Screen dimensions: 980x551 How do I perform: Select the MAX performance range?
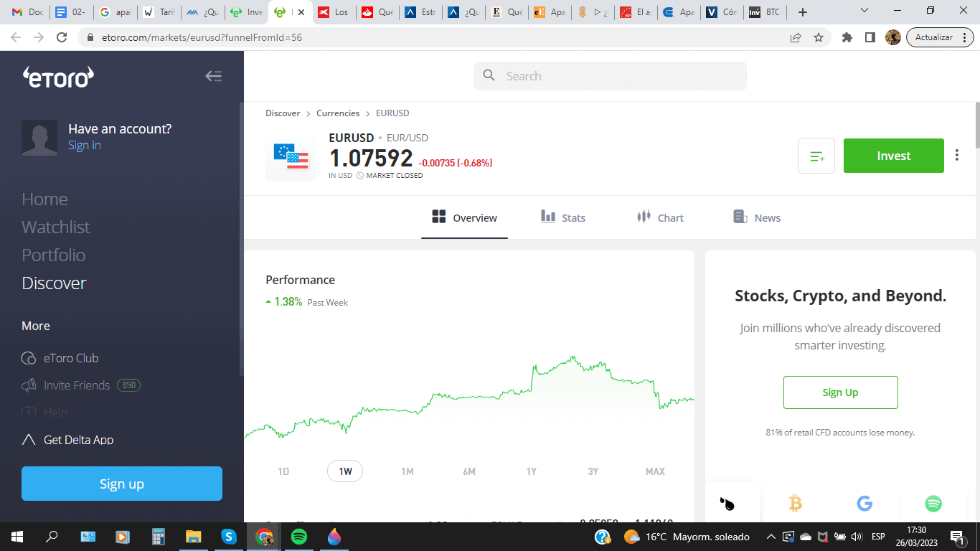[x=655, y=471]
